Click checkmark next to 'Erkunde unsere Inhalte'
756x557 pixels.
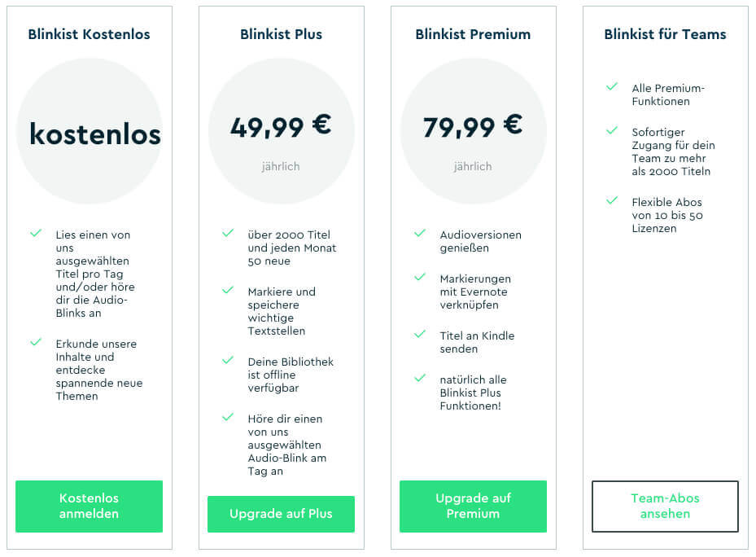click(x=36, y=342)
